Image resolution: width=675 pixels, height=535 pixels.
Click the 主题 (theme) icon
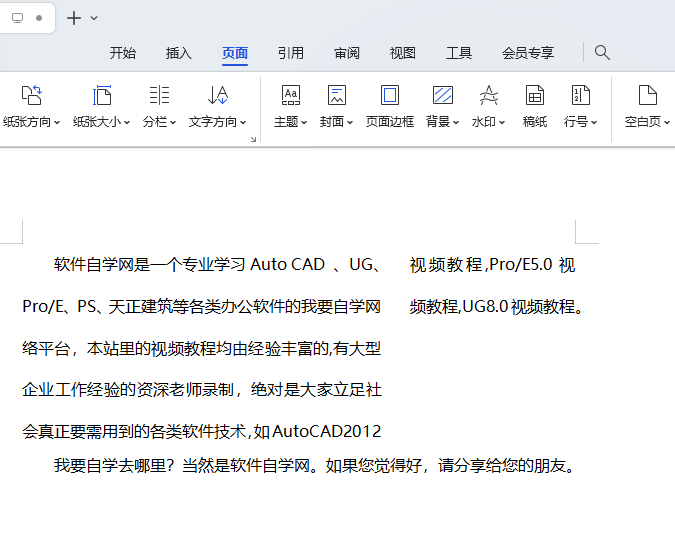pyautogui.click(x=291, y=95)
